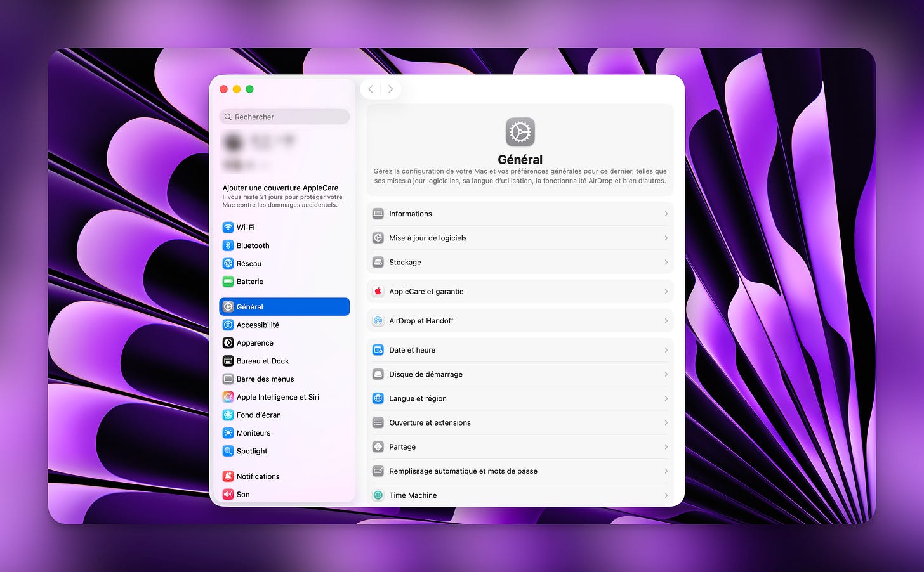This screenshot has width=924, height=572.
Task: Click the Spotlight magnifier icon
Action: [x=228, y=451]
